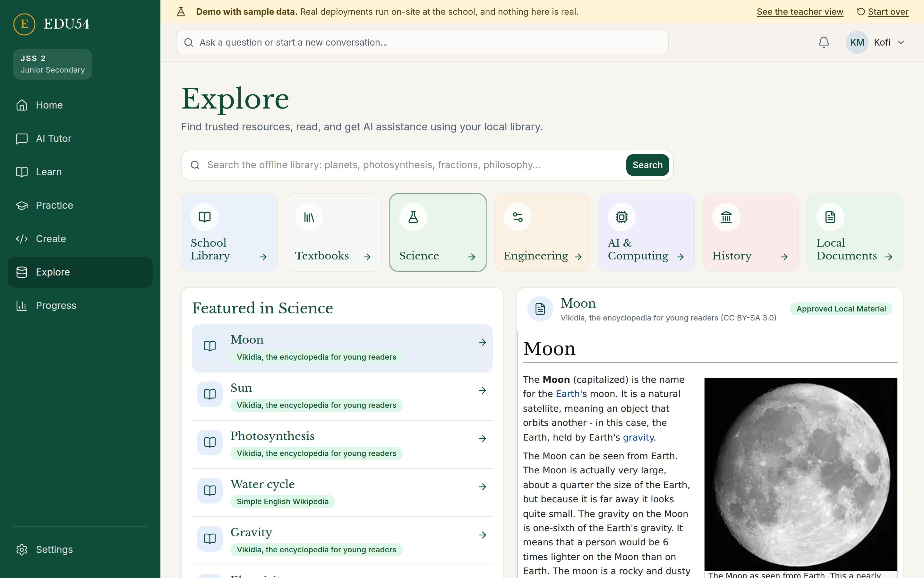Follow the Earth link in article

[x=567, y=394]
